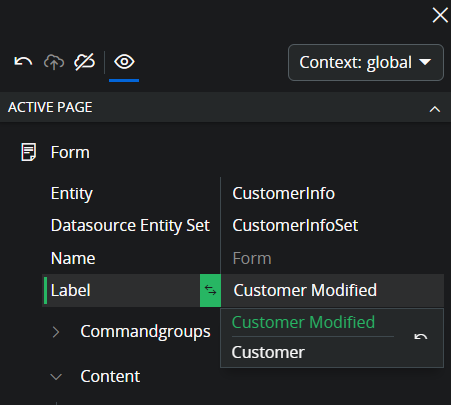Select the Form tree item label
Image resolution: width=451 pixels, height=405 pixels.
click(70, 153)
